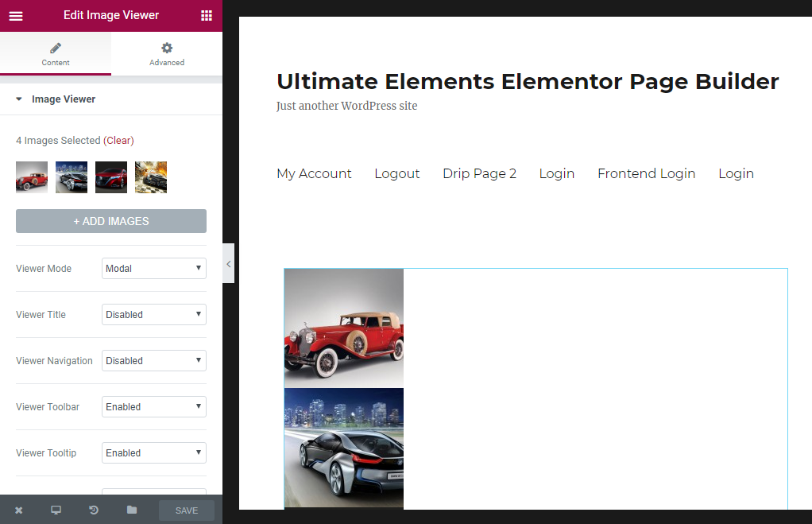This screenshot has width=812, height=524.
Task: Click the My Account menu item
Action: 314,173
